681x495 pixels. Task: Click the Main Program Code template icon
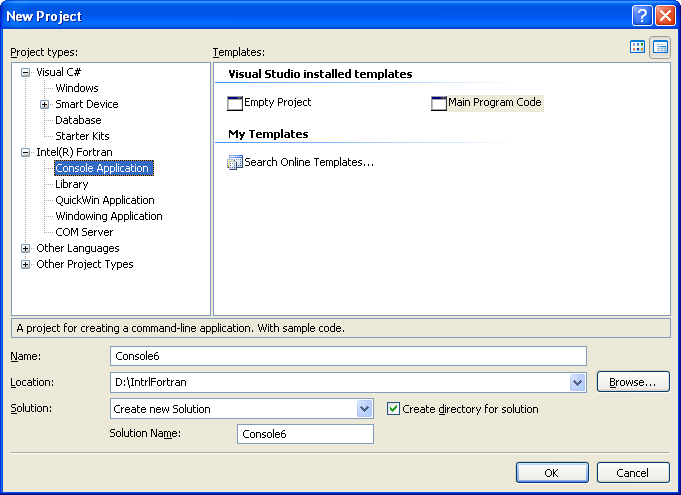coord(439,103)
